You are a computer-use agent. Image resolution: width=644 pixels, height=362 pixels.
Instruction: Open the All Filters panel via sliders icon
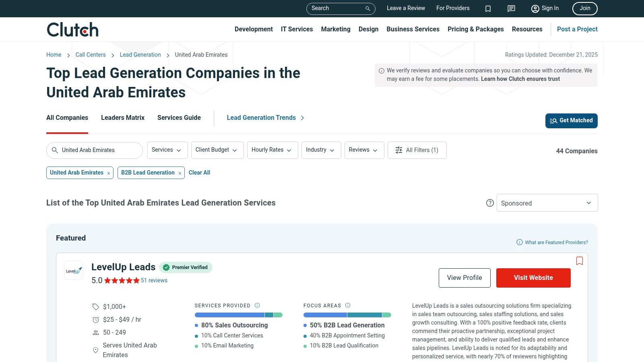click(398, 150)
